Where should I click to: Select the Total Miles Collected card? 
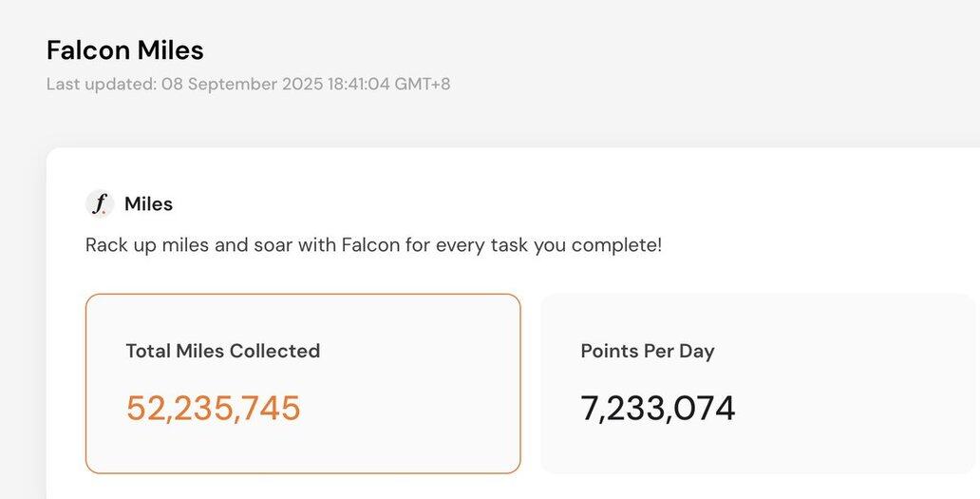(303, 383)
